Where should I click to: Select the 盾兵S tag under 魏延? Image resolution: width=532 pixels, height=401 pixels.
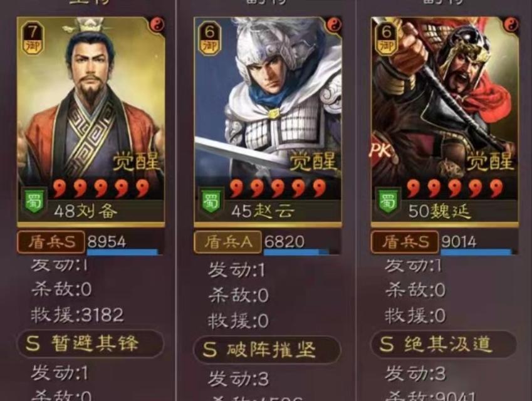(x=405, y=242)
